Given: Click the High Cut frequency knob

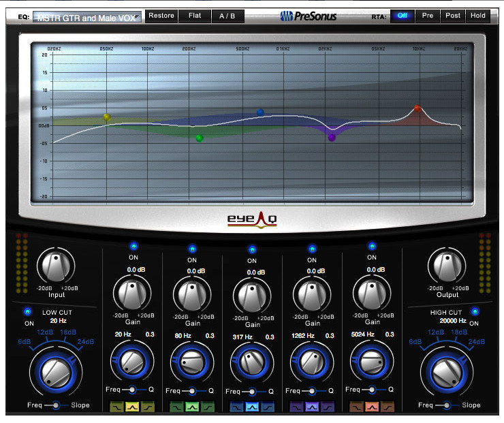Looking at the screenshot, I should pyautogui.click(x=447, y=373).
